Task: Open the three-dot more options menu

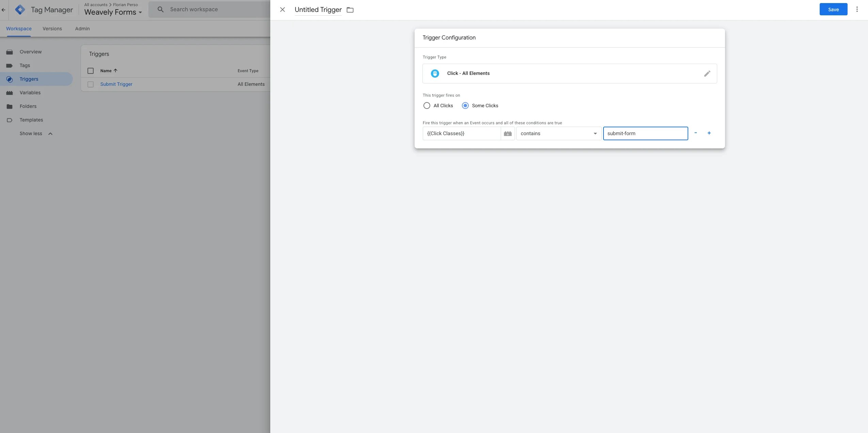Action: pyautogui.click(x=857, y=10)
